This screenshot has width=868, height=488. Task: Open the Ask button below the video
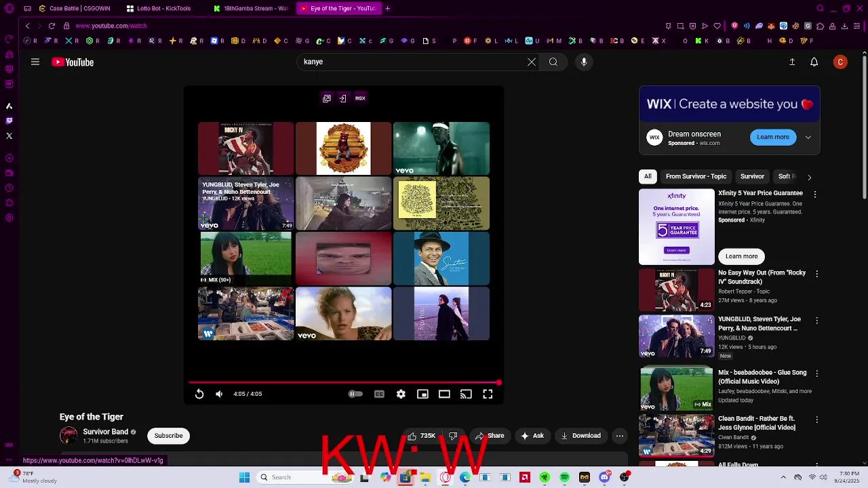point(532,436)
